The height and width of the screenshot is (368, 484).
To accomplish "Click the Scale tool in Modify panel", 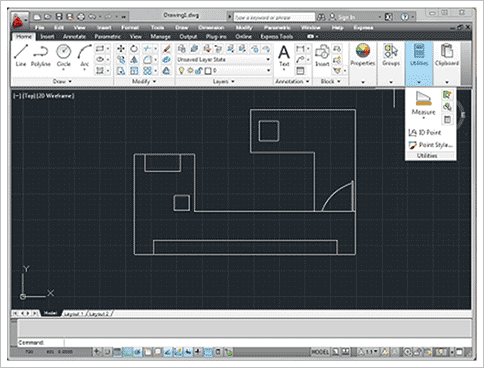I will [x=134, y=71].
